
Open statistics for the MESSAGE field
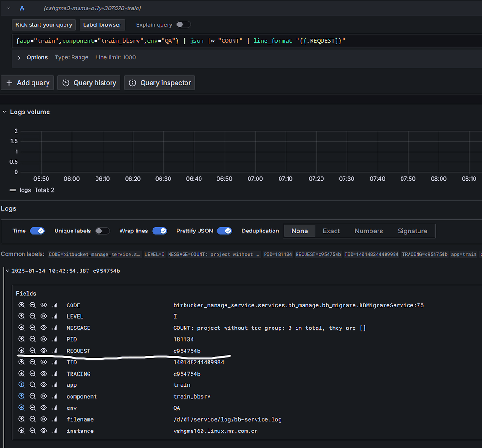[54, 328]
